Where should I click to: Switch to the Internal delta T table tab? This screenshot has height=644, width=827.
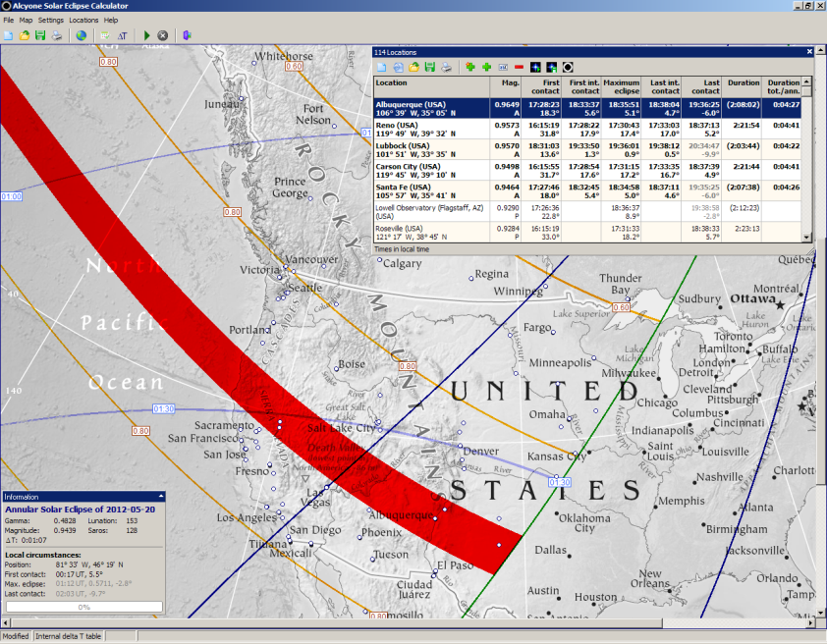(69, 636)
